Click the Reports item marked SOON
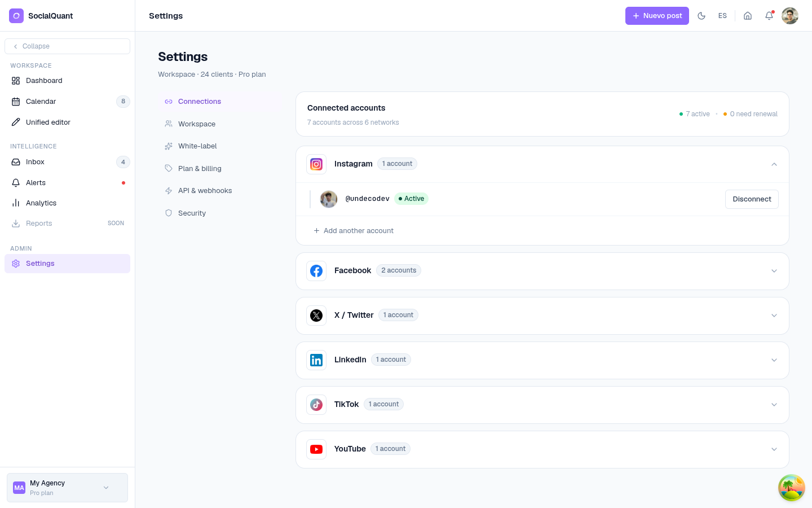The width and height of the screenshot is (812, 508). click(x=67, y=224)
